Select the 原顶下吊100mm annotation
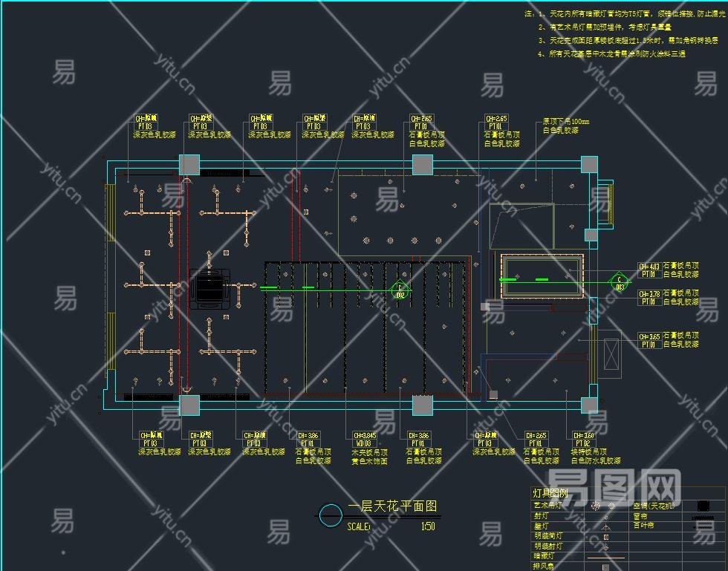Viewport: 728px width, 571px height. 566,122
